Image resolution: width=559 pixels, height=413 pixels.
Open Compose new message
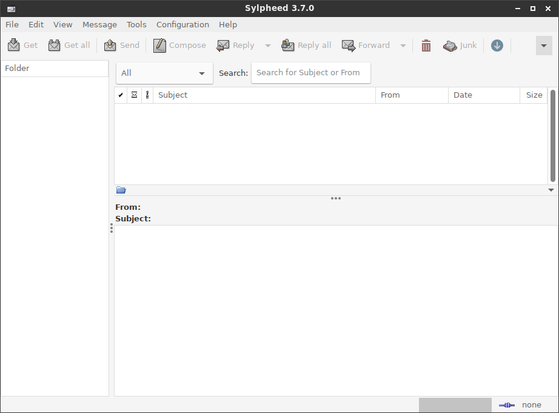click(x=179, y=45)
